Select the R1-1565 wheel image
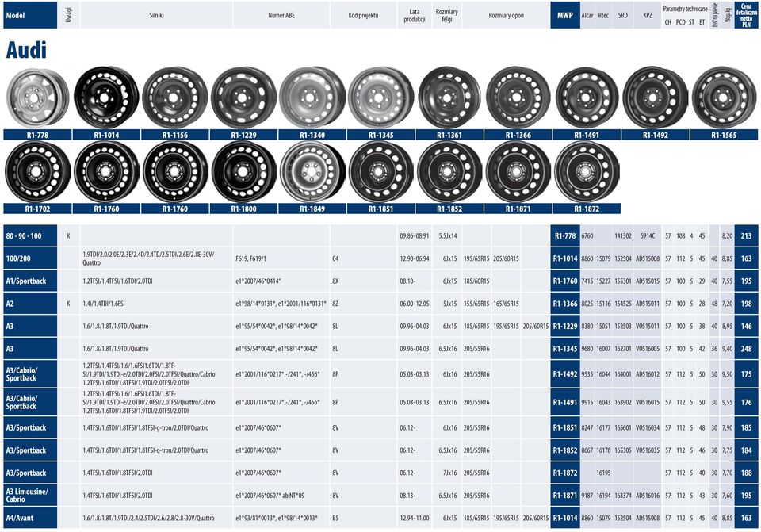The width and height of the screenshot is (761, 532). [x=724, y=98]
